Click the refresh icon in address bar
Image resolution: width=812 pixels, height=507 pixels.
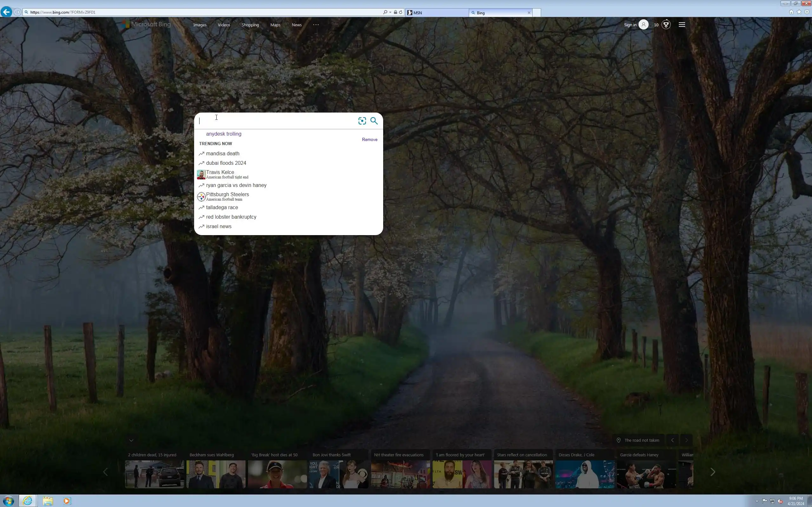click(x=401, y=12)
